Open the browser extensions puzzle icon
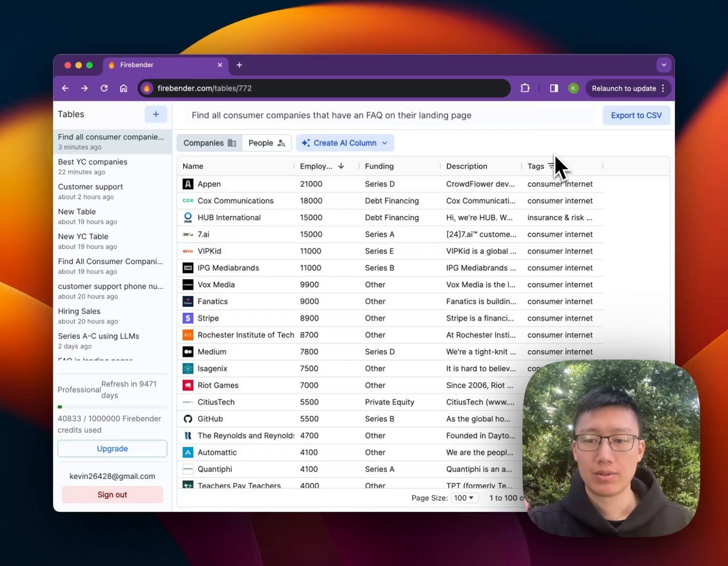This screenshot has width=728, height=566. pyautogui.click(x=525, y=88)
